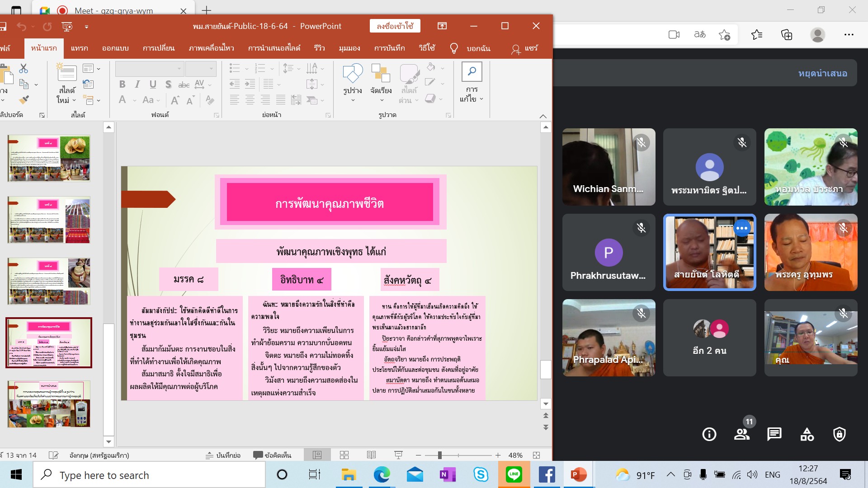Open Facebook from the taskbar
868x488 pixels.
tap(547, 475)
